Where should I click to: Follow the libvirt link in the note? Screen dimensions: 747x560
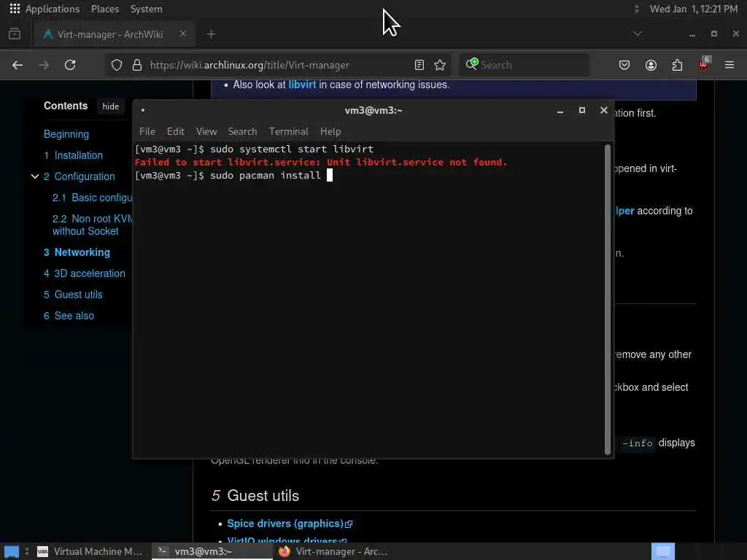click(x=302, y=85)
